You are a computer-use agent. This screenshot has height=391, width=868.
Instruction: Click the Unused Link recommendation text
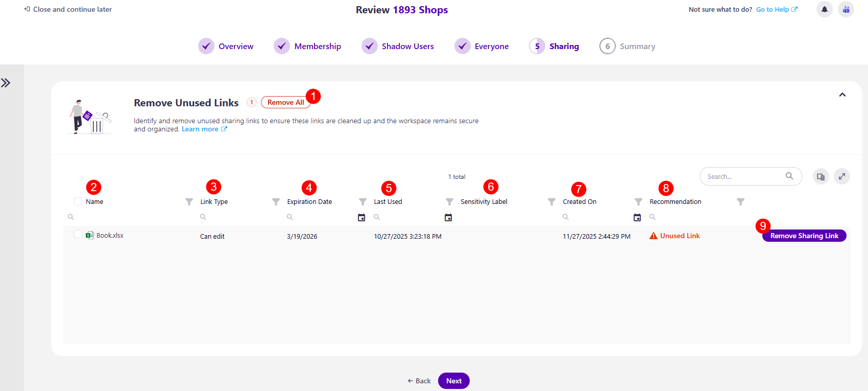click(680, 236)
